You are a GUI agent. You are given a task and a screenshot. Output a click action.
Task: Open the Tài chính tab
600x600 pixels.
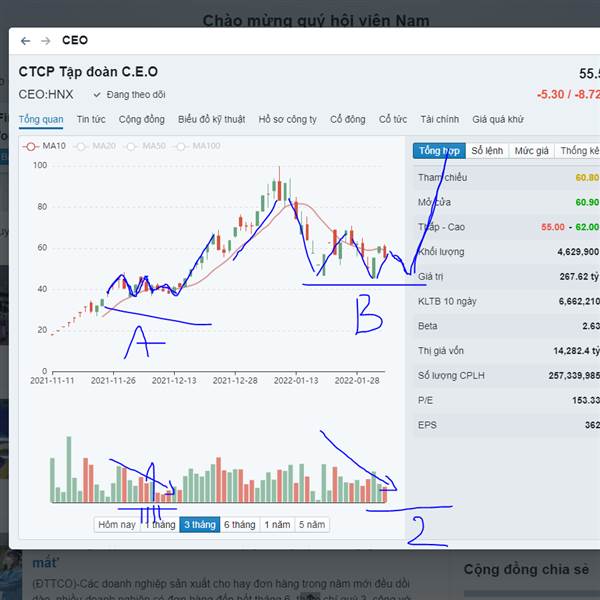point(440,119)
